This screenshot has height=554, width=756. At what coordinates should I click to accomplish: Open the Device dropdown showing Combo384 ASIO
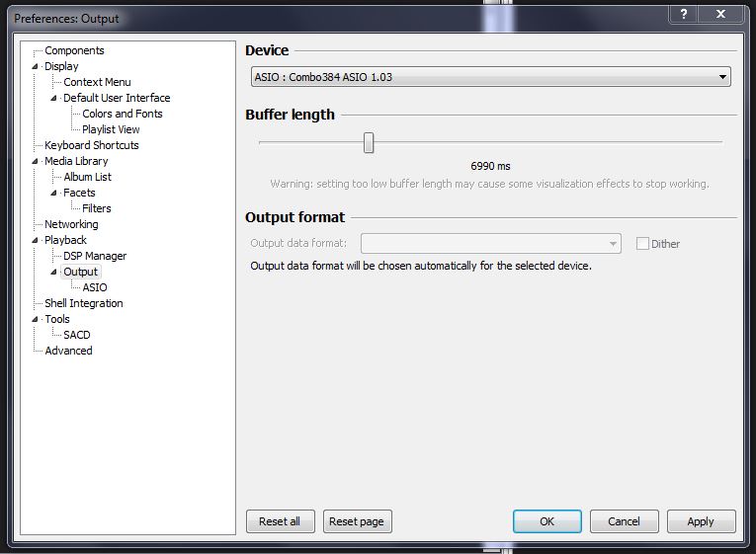coord(490,77)
